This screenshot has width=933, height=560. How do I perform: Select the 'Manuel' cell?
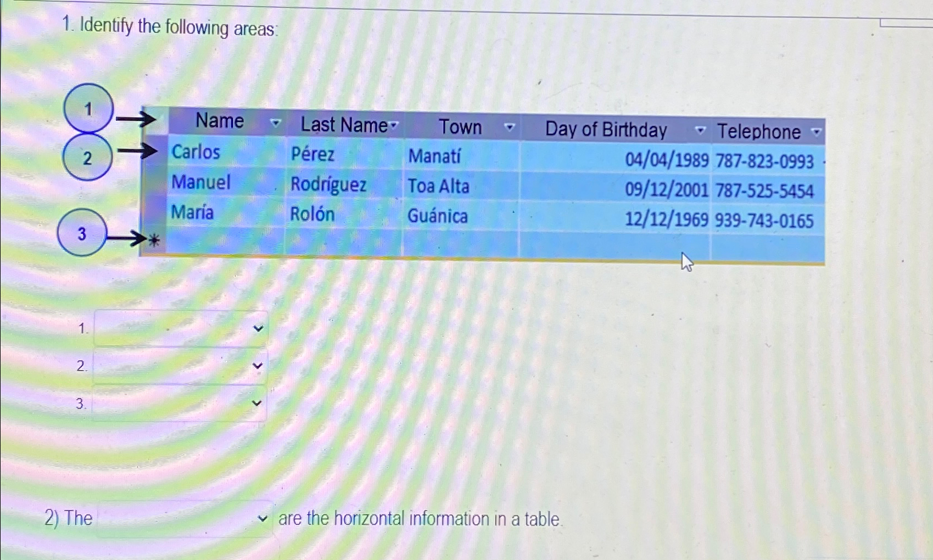226,182
